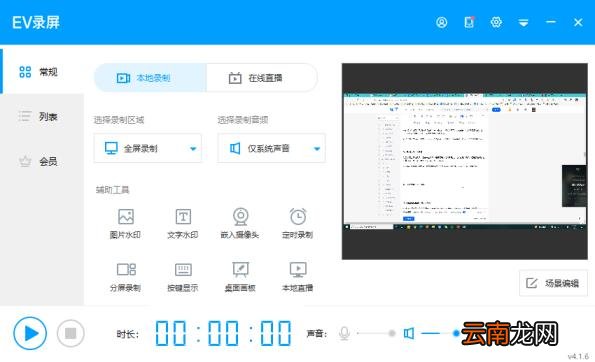Click the EV录屏 app title logo

click(x=36, y=22)
